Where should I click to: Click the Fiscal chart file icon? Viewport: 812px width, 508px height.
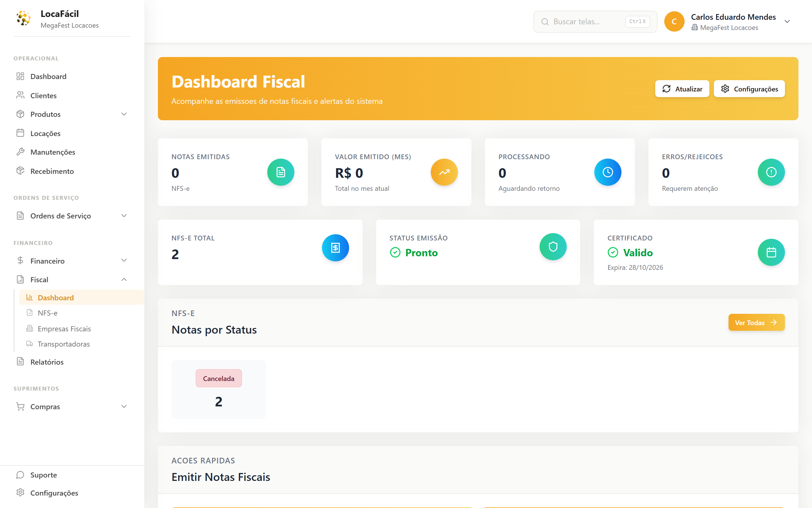pos(20,279)
